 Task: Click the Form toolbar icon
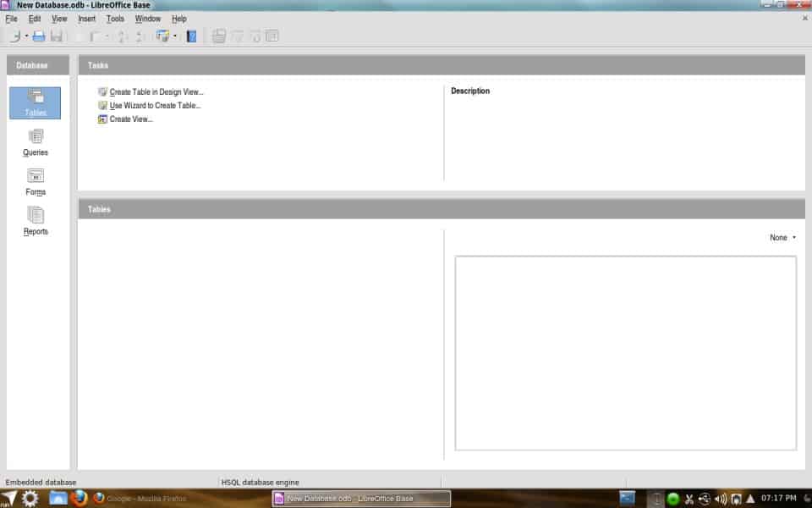tap(162, 36)
